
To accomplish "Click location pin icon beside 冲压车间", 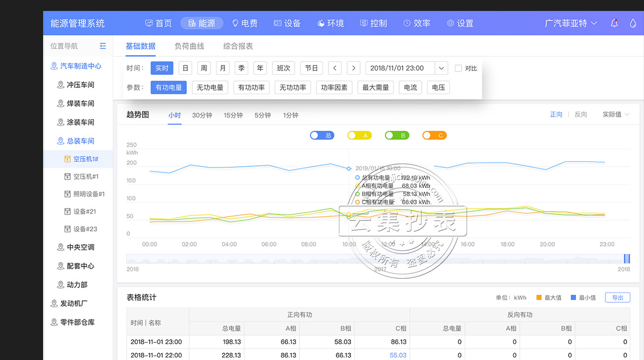I will (61, 85).
